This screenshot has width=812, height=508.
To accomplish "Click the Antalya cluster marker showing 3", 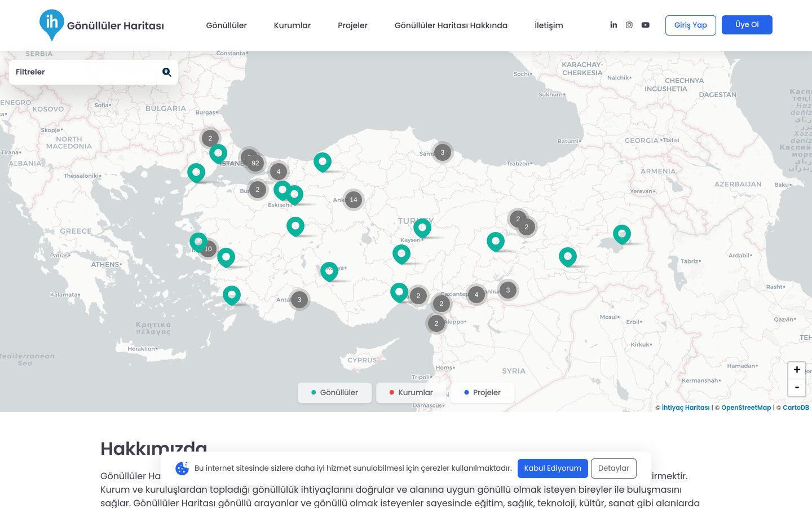I will coord(299,300).
